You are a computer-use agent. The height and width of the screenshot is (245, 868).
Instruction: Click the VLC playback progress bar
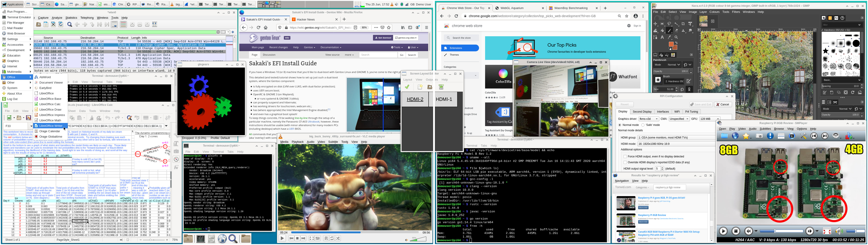[x=354, y=232]
